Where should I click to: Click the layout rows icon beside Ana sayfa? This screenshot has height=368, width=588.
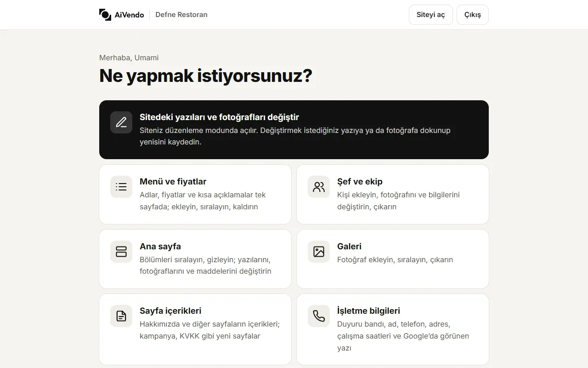(121, 252)
